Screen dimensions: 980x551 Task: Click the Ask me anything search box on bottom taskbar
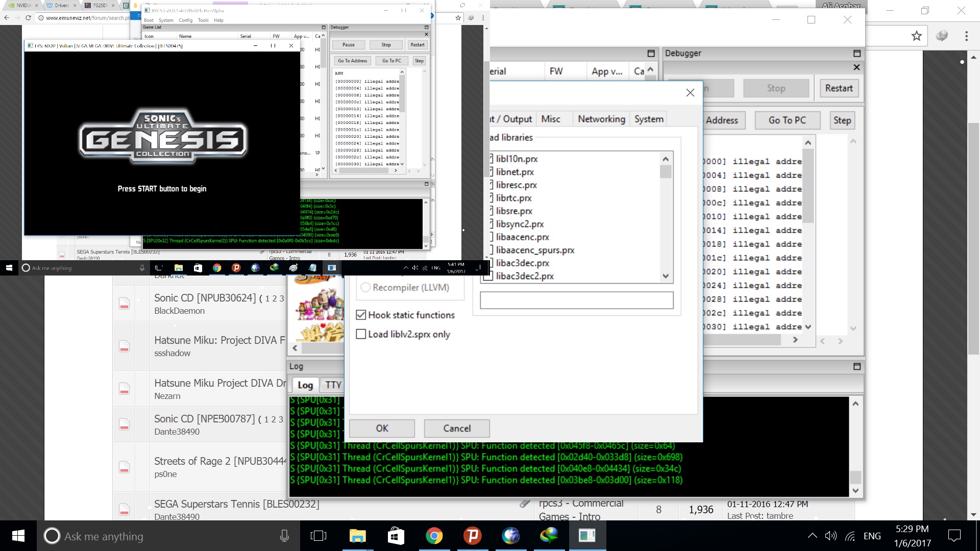coord(167,536)
